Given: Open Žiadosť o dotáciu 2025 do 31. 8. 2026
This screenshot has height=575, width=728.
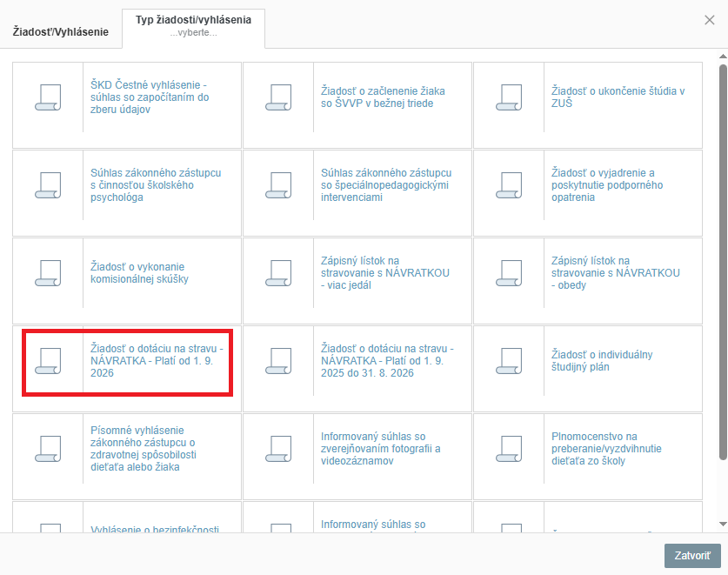Looking at the screenshot, I should coord(387,361).
